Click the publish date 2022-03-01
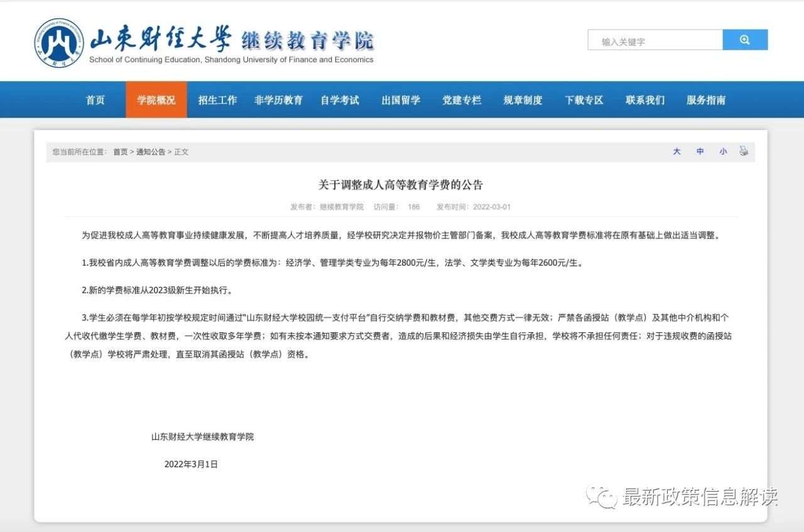 click(x=492, y=207)
